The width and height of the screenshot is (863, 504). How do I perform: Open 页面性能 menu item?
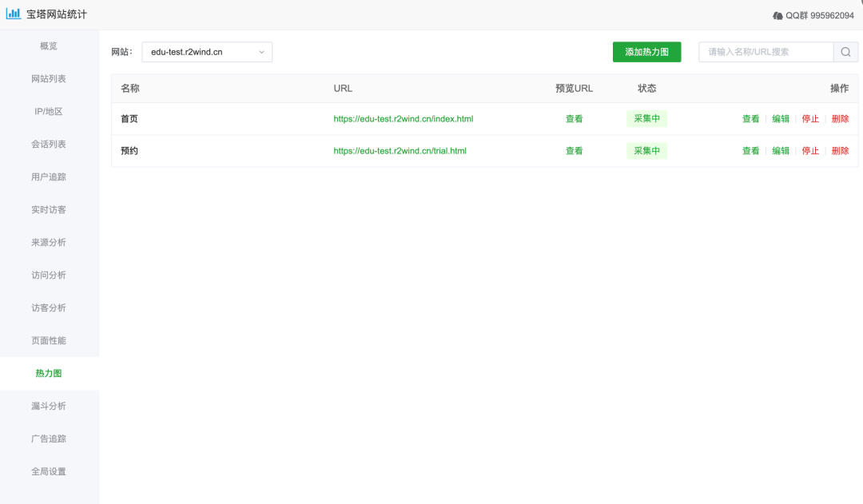click(49, 340)
